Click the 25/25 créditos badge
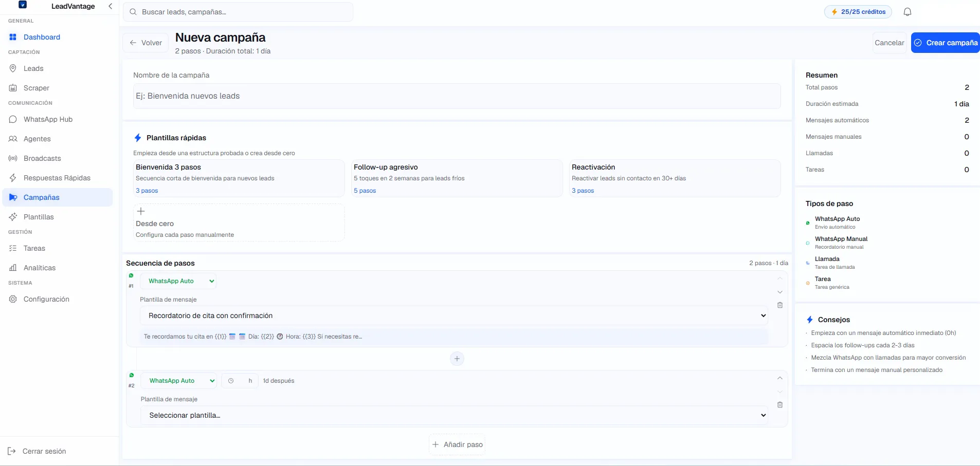 [858, 12]
